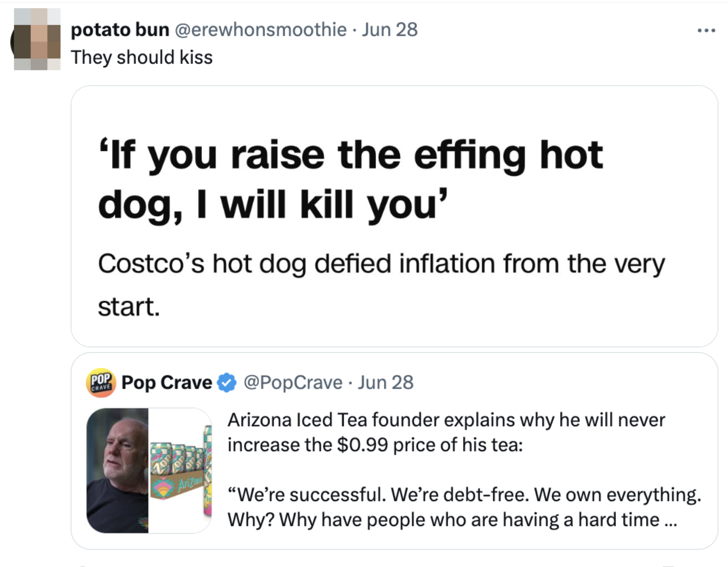This screenshot has width=728, height=567.
Task: Click the boxed Arizona tea cans image
Action: (180, 470)
